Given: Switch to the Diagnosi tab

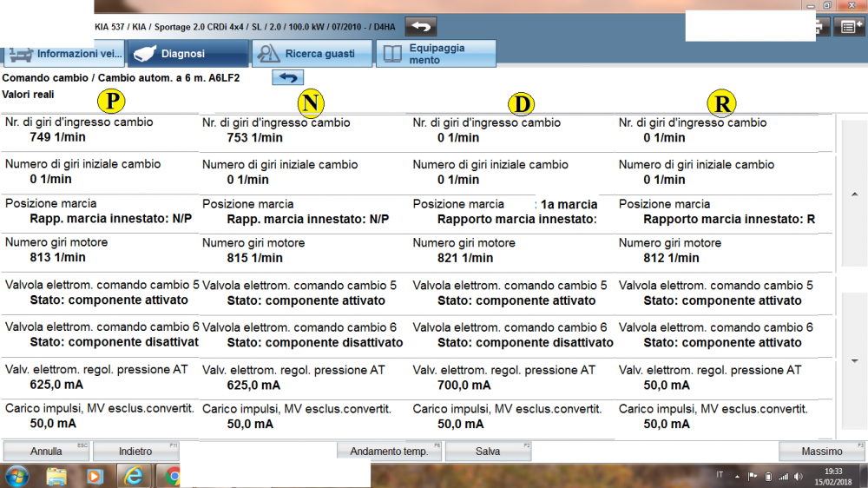Looking at the screenshot, I should point(188,54).
